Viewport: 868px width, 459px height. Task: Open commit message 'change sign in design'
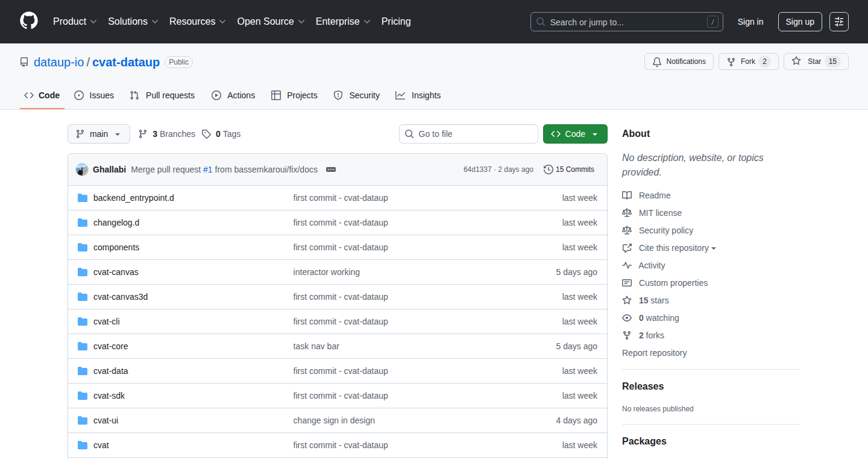pyautogui.click(x=334, y=420)
